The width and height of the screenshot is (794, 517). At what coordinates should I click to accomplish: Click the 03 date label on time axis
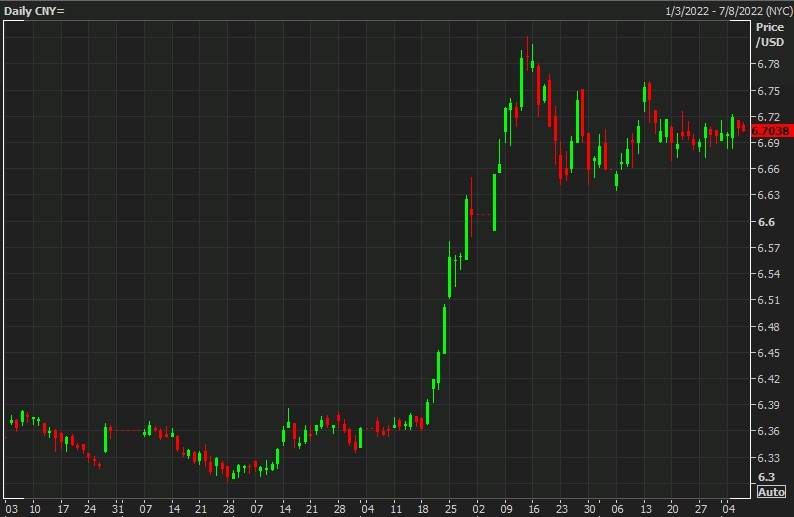pyautogui.click(x=11, y=509)
